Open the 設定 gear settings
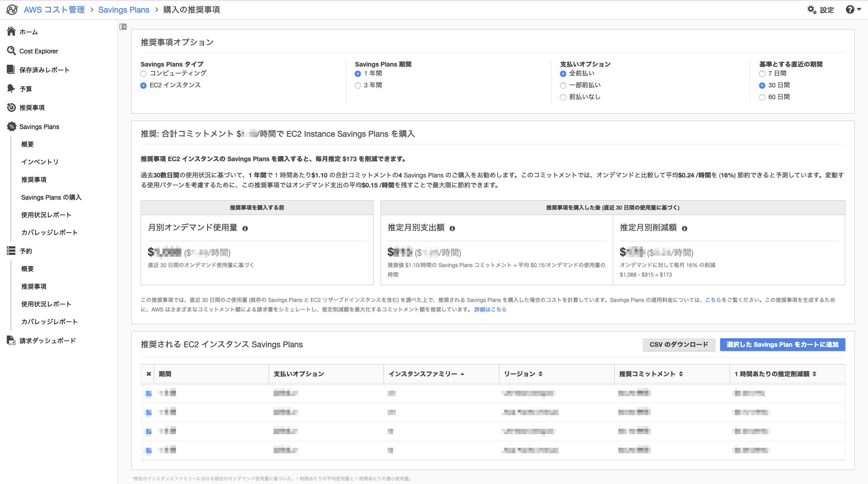Viewport: 868px width, 484px height. (x=821, y=10)
